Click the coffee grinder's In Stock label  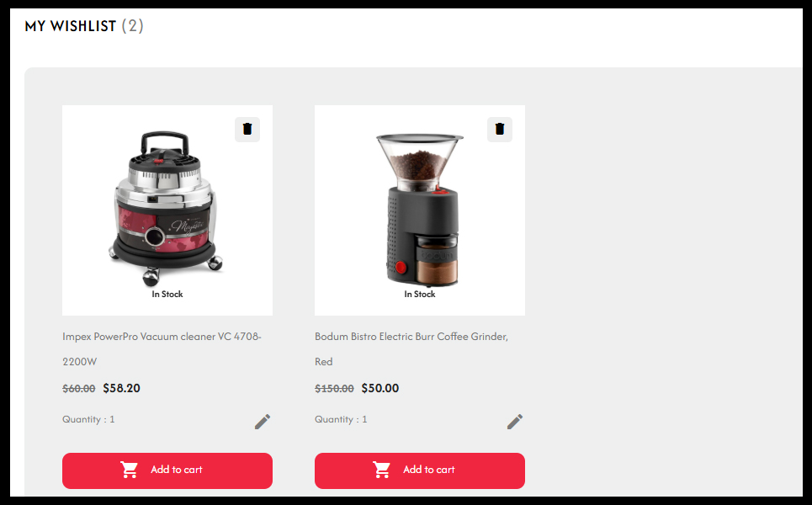[420, 295]
